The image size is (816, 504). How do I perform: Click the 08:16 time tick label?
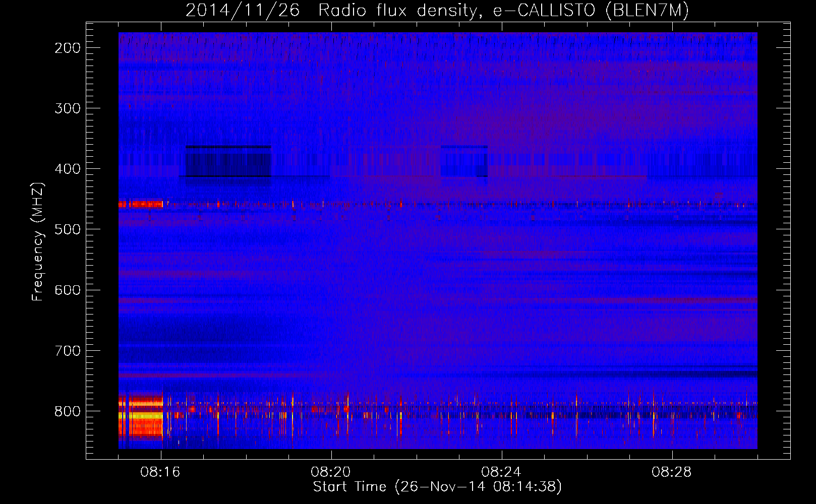click(x=160, y=472)
